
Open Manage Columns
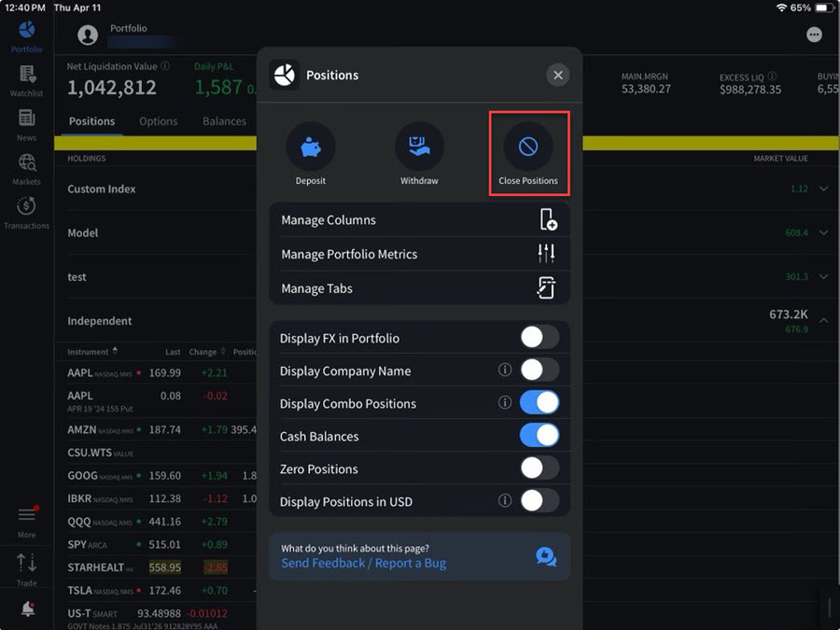(x=419, y=219)
